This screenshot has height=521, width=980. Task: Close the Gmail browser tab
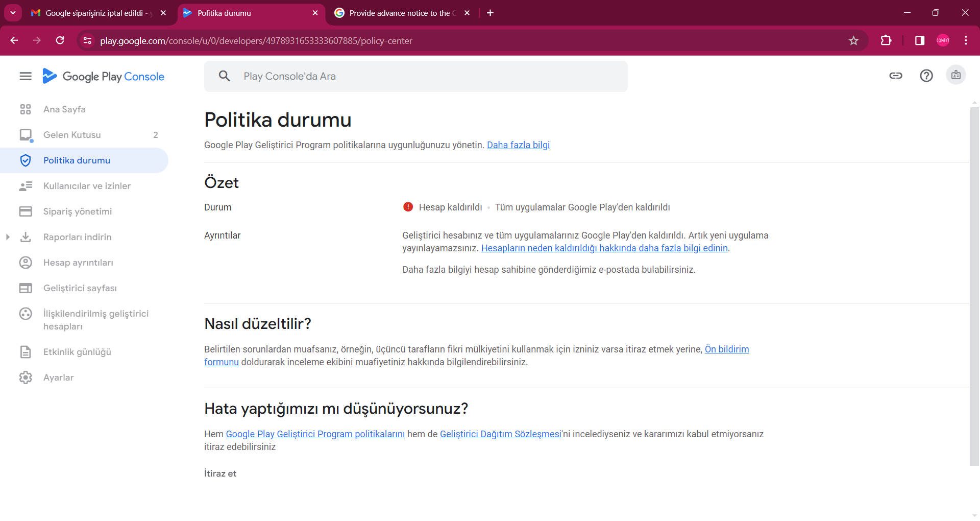[x=163, y=13]
